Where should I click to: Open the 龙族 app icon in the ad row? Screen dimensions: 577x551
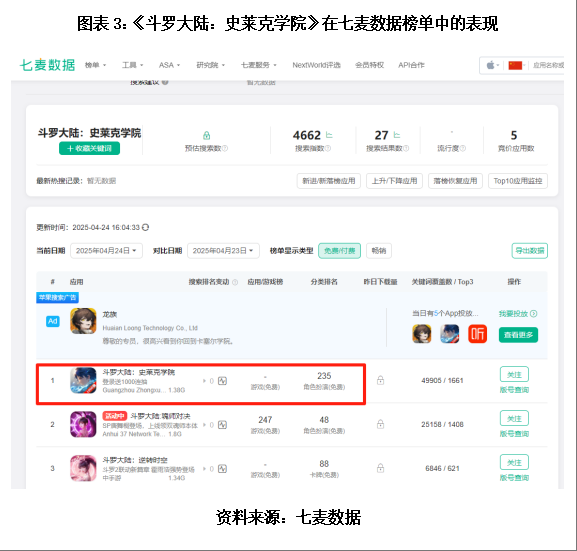pyautogui.click(x=83, y=321)
